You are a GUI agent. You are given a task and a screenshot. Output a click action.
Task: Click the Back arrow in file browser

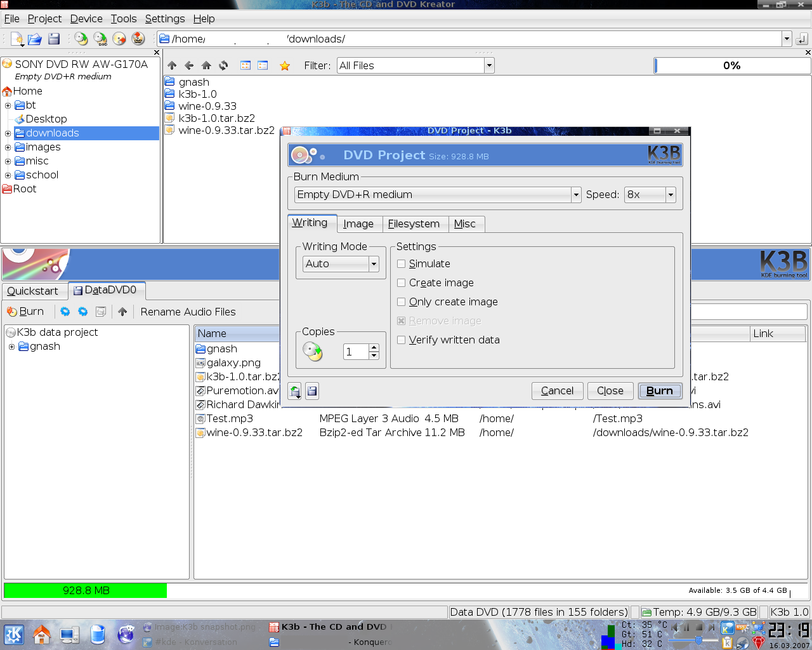[x=189, y=65]
